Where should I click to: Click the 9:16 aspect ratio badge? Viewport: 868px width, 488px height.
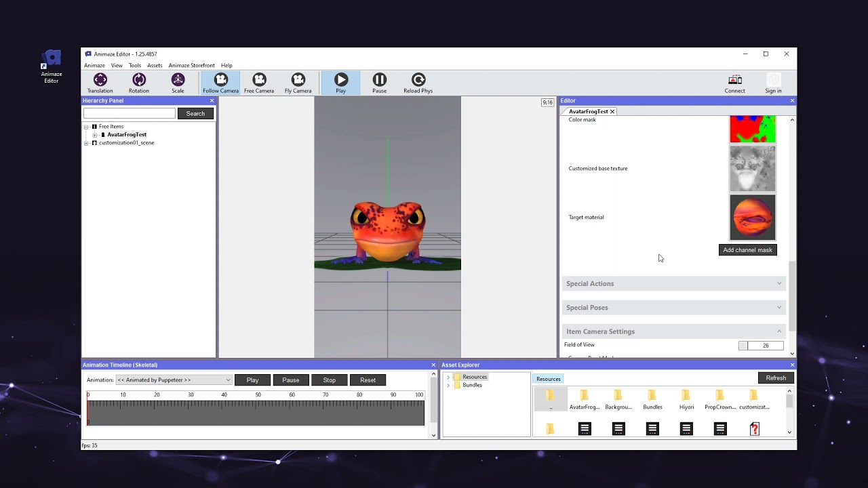point(547,102)
